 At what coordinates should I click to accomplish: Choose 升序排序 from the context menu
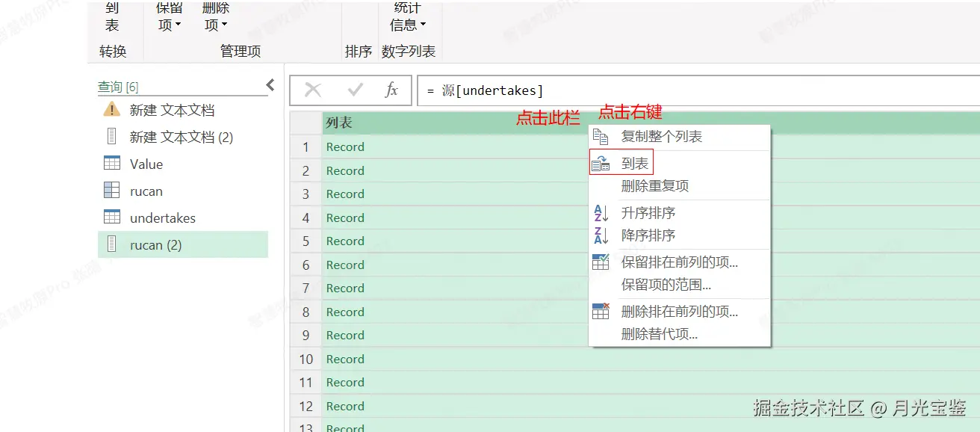tap(679, 213)
